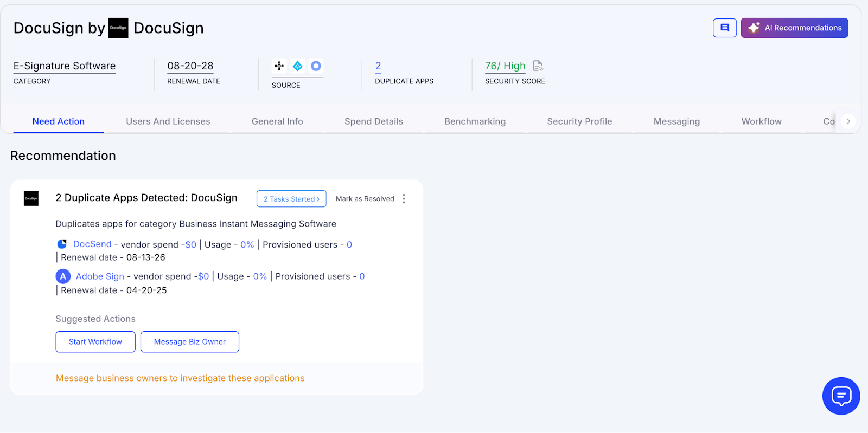This screenshot has width=868, height=433.
Task: Click the 2 Duplicate Apps Detected heading
Action: (146, 198)
